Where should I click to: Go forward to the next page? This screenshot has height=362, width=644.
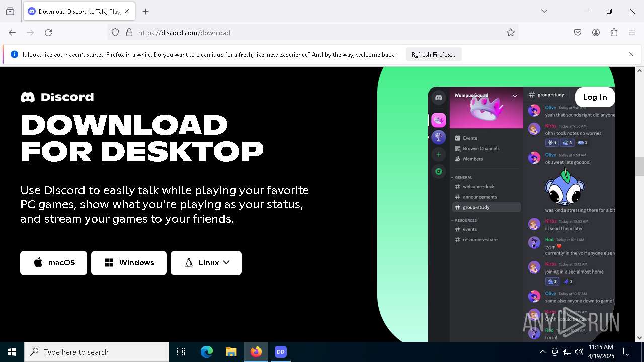[30, 33]
